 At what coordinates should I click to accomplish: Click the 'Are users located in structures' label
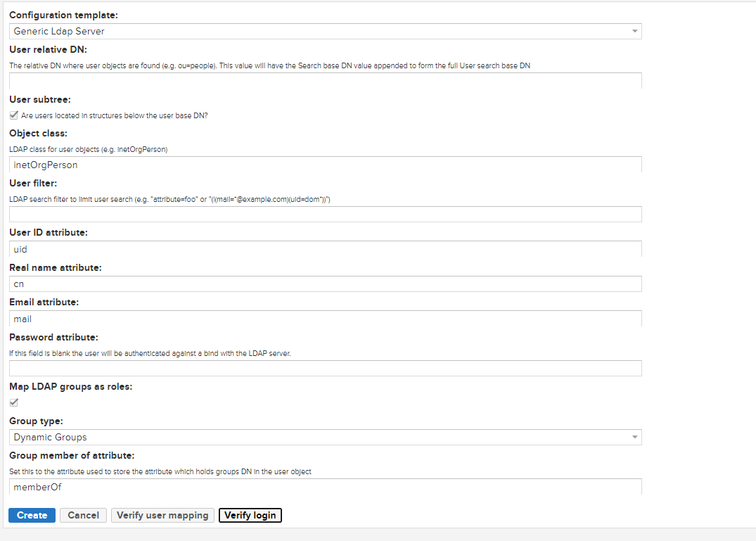click(x=114, y=115)
